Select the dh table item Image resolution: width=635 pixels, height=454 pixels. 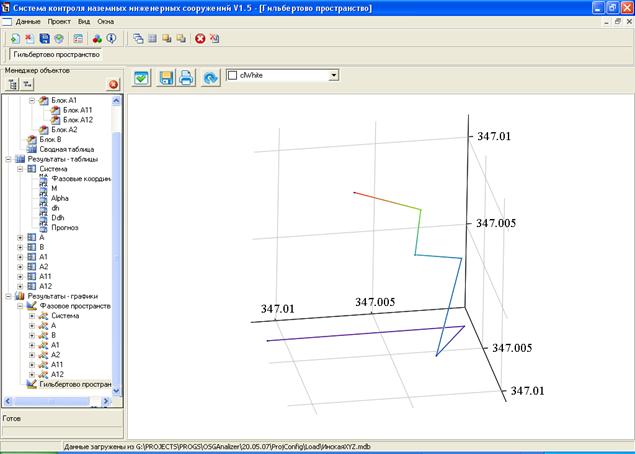(x=55, y=208)
